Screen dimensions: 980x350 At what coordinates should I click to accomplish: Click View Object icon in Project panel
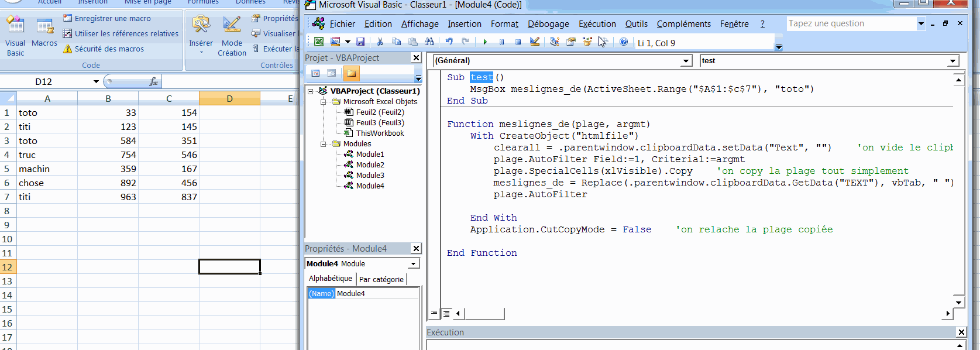[x=332, y=73]
